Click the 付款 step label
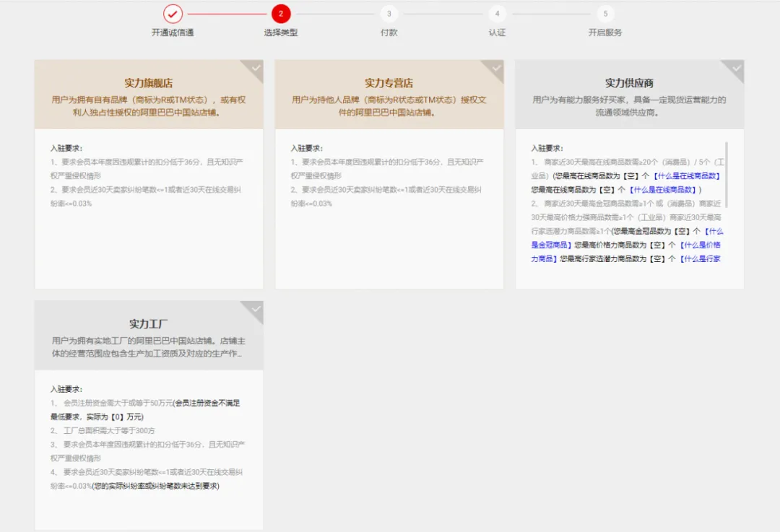Viewport: 780px width, 532px height. [389, 32]
